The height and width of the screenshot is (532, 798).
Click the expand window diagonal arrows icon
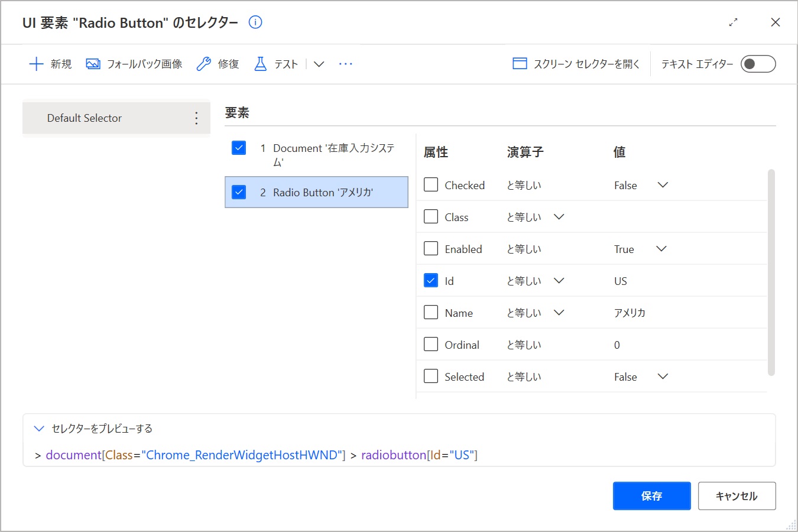pos(733,22)
